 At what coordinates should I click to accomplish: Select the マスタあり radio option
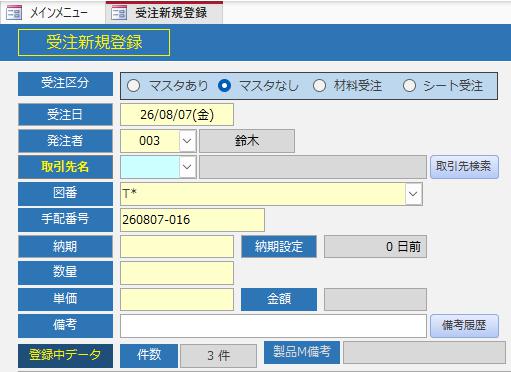tap(134, 86)
